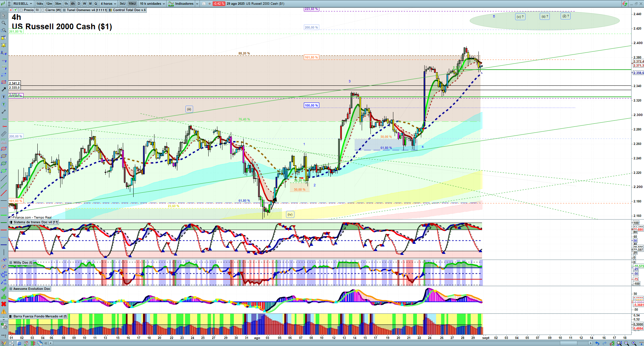Image resolution: width=644 pixels, height=346 pixels.
Task: Open the RUSSELL instrument dropdown
Action: 23,4
